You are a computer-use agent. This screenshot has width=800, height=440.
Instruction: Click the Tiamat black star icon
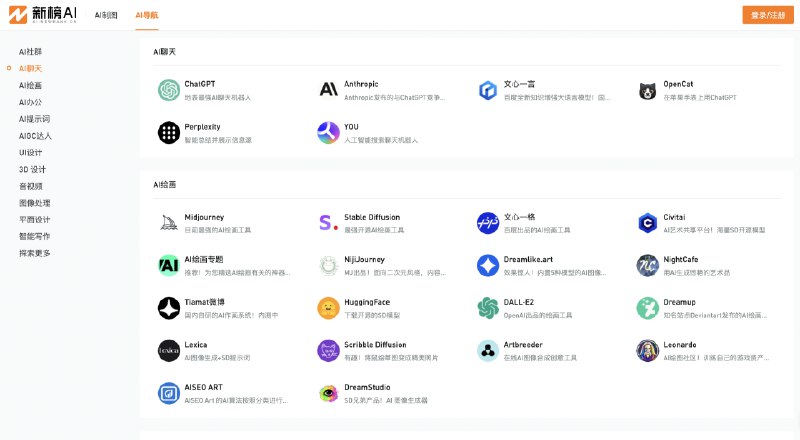169,308
